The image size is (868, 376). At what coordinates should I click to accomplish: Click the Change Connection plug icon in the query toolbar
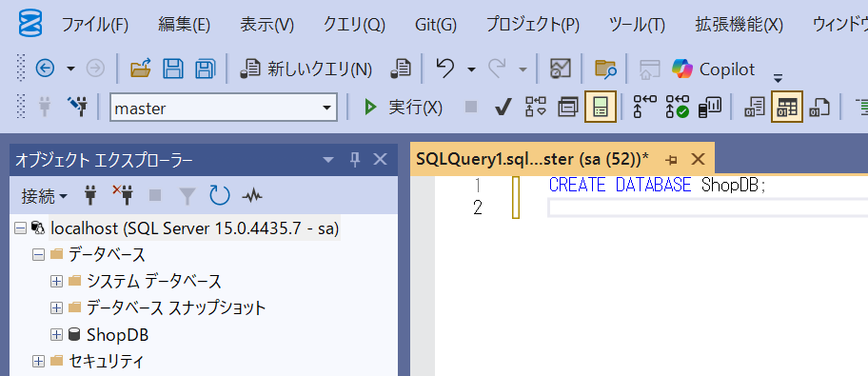[x=77, y=107]
